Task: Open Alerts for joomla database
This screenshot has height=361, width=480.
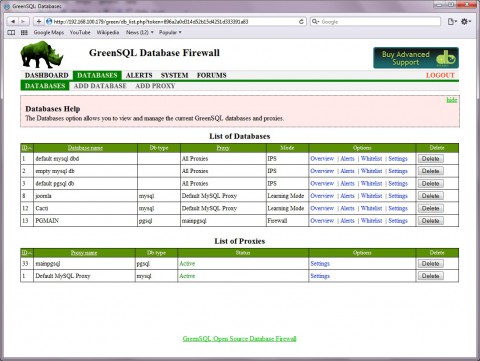Action: click(347, 196)
